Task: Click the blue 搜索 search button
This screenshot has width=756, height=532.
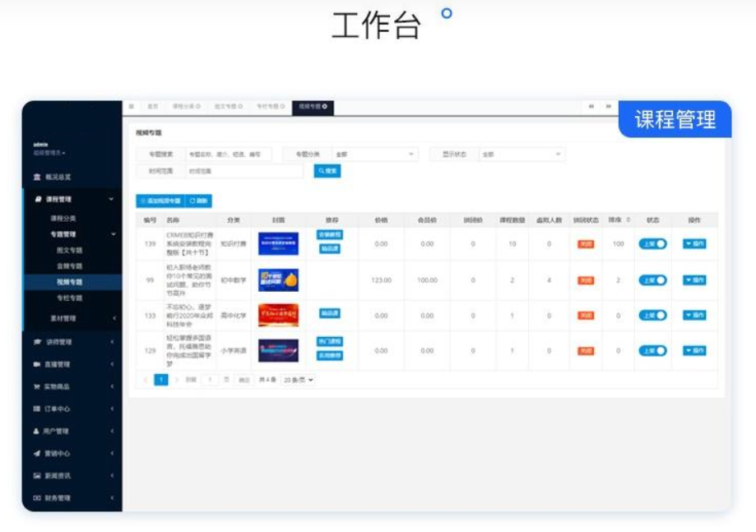Action: pos(327,171)
